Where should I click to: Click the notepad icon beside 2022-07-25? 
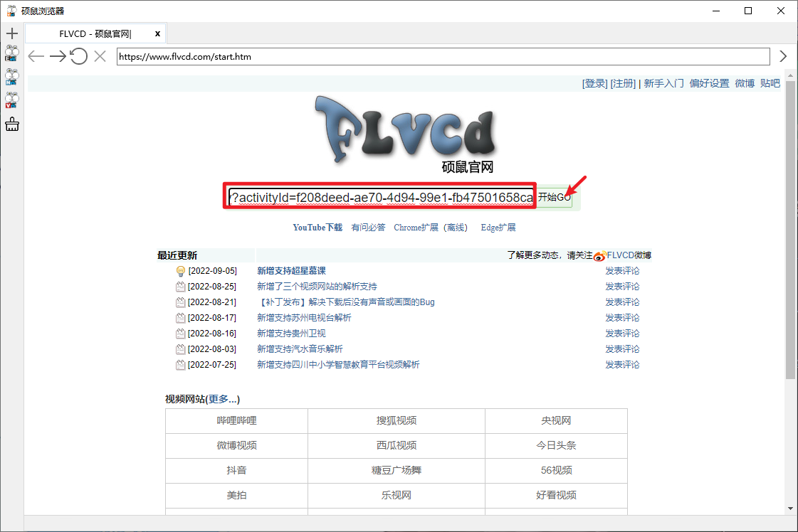180,365
